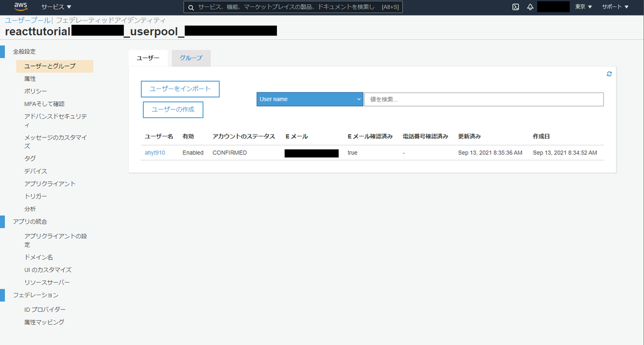
Task: Open アドバンスドセキュリティ in the sidebar
Action: point(56,120)
